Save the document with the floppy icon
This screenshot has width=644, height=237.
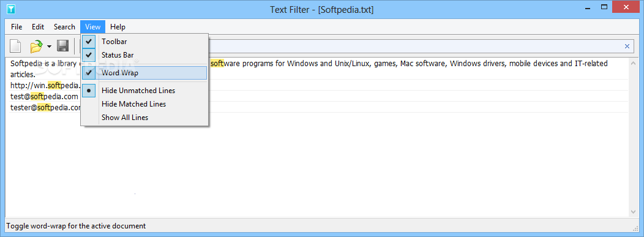62,46
